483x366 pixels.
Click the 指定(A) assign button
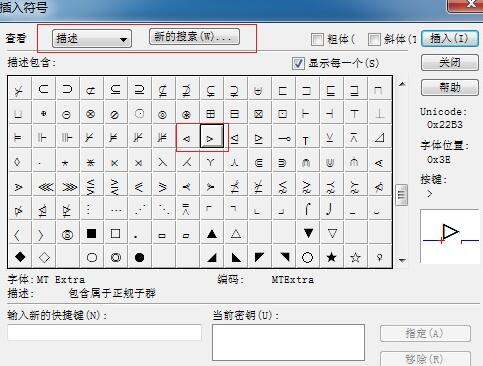pos(425,333)
